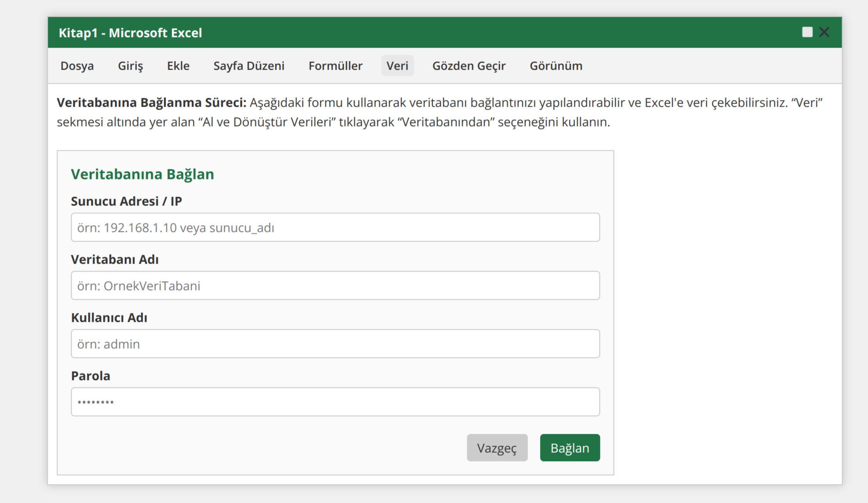Viewport: 868px width, 503px height.
Task: Focus the Veritabanı Adı field
Action: pos(335,285)
